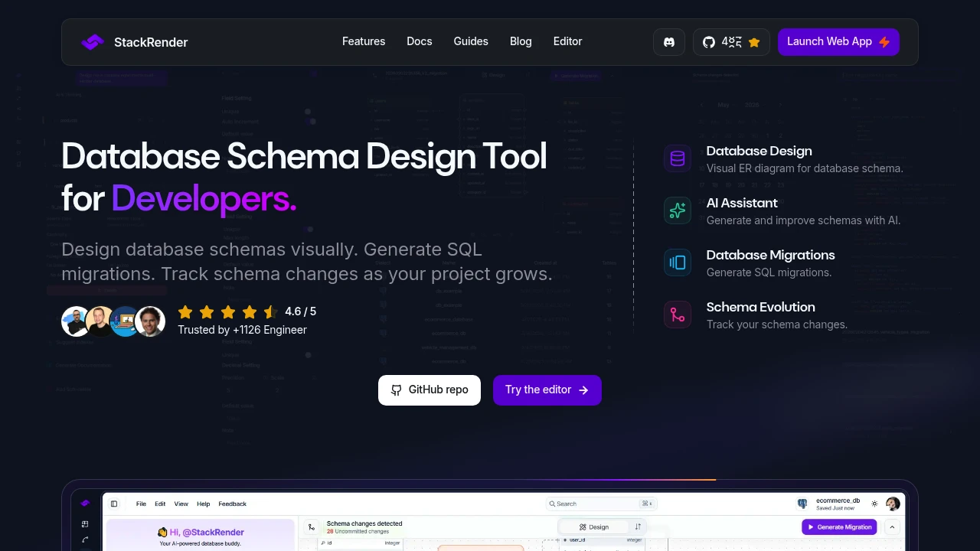Screen dimensions: 980x551
Task: Click the StackRender icon in preview sidebar
Action: [85, 504]
